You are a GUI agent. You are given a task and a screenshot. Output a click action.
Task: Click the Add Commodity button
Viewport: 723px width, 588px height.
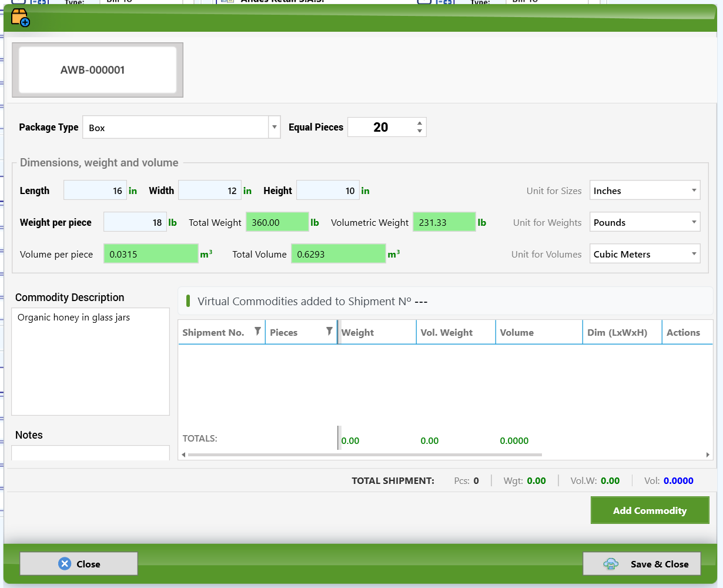[650, 510]
